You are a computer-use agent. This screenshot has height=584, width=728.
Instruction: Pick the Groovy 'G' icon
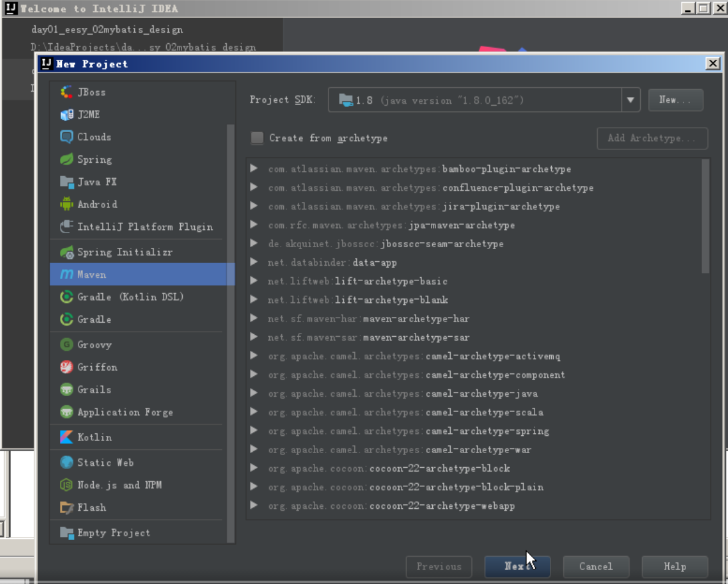66,345
